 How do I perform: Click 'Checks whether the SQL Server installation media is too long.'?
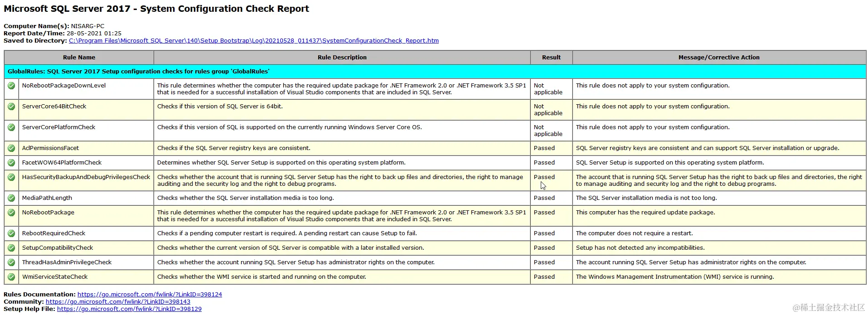tap(245, 198)
